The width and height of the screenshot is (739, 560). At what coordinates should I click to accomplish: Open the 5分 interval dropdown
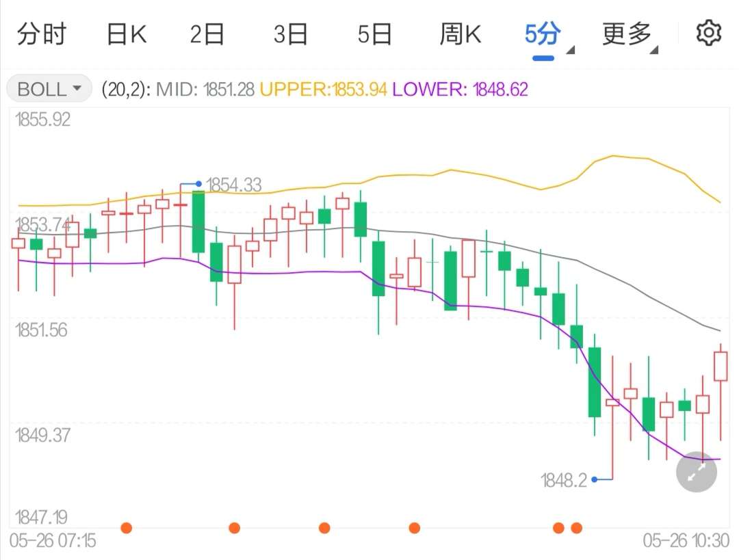click(548, 37)
